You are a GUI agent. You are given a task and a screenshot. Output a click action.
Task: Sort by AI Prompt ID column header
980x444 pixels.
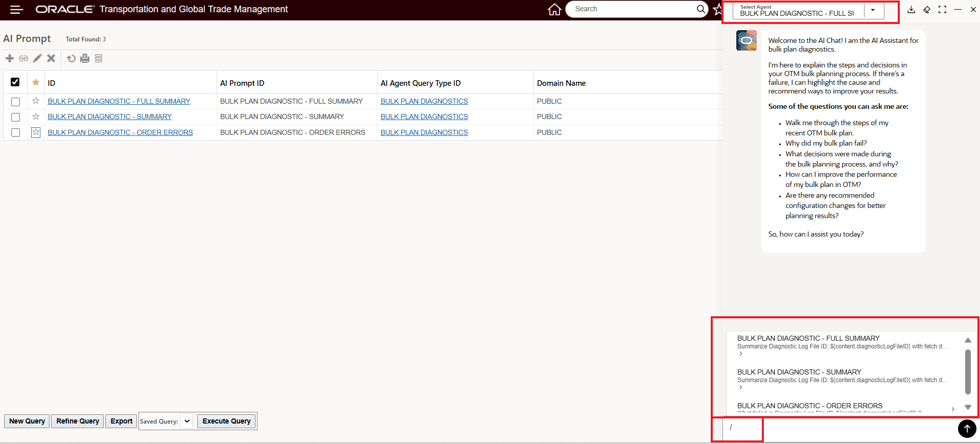(242, 83)
